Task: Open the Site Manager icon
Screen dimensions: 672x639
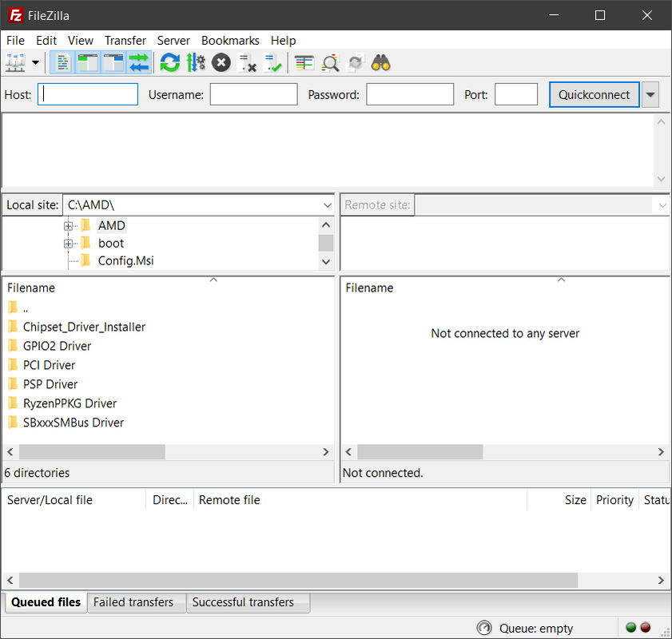Action: 16,63
